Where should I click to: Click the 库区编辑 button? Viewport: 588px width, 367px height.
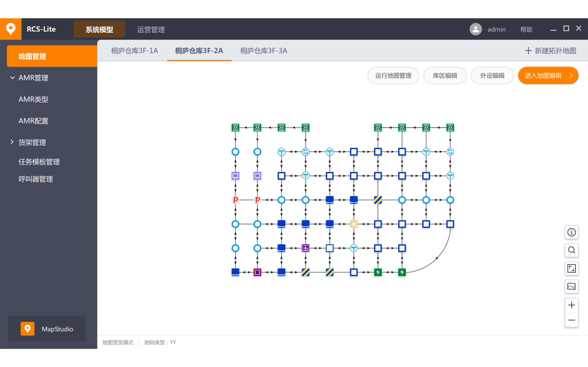coord(445,75)
